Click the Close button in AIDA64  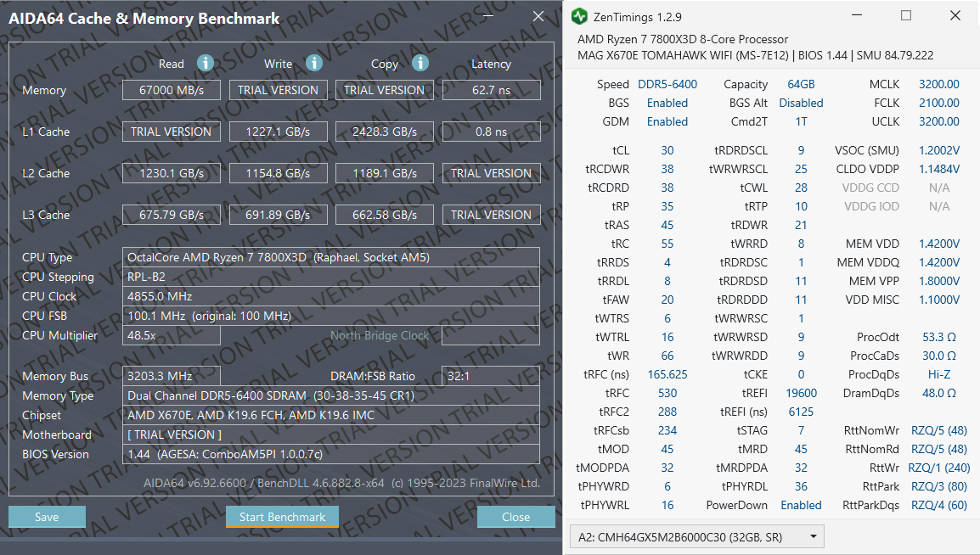click(x=515, y=517)
